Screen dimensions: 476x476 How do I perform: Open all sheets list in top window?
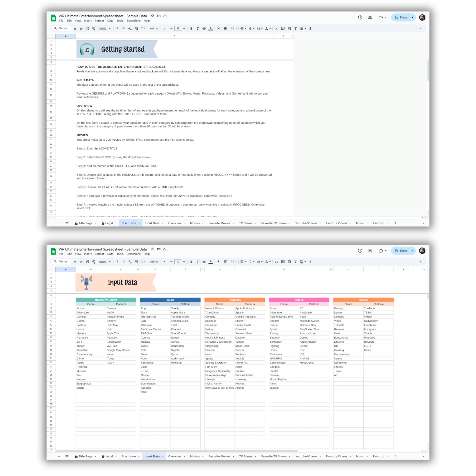67,223
